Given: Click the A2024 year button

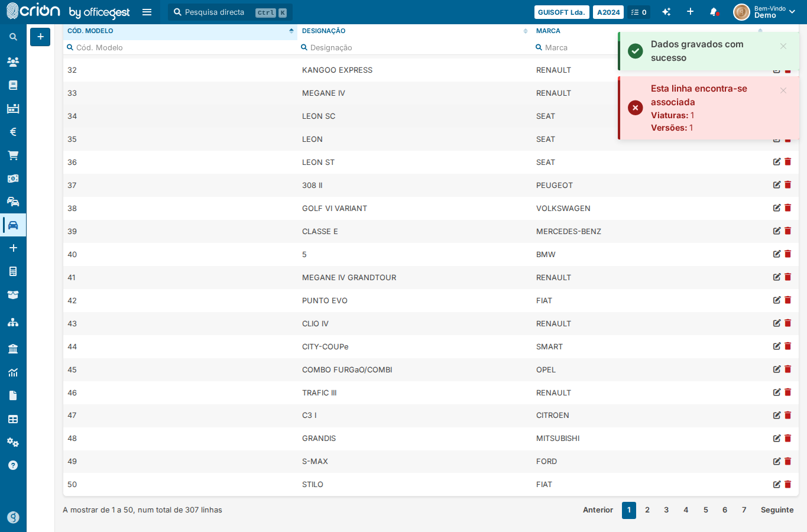Looking at the screenshot, I should pos(608,12).
